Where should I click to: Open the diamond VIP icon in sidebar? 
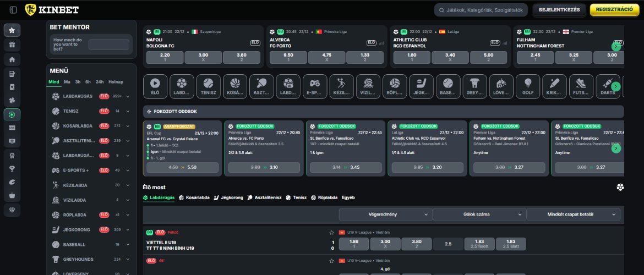pyautogui.click(x=13, y=210)
